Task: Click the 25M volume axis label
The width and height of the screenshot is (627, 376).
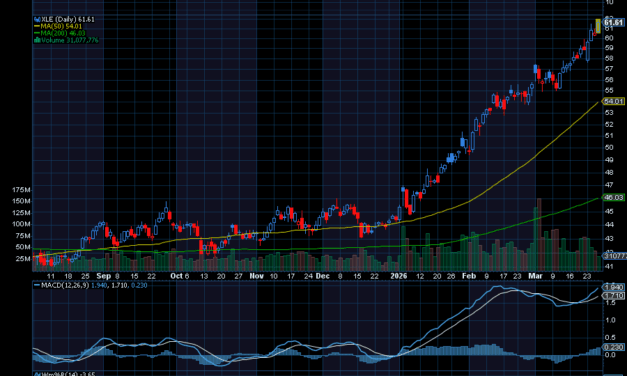Action: coord(23,259)
